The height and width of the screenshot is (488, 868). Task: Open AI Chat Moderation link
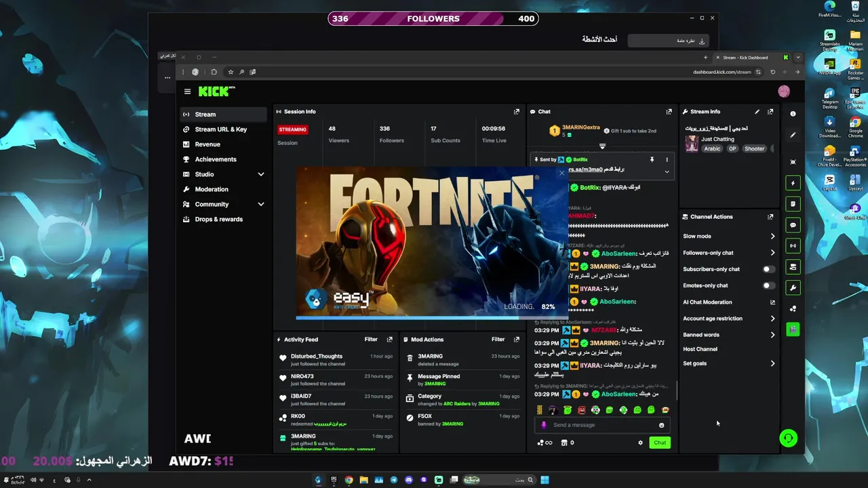click(x=729, y=302)
